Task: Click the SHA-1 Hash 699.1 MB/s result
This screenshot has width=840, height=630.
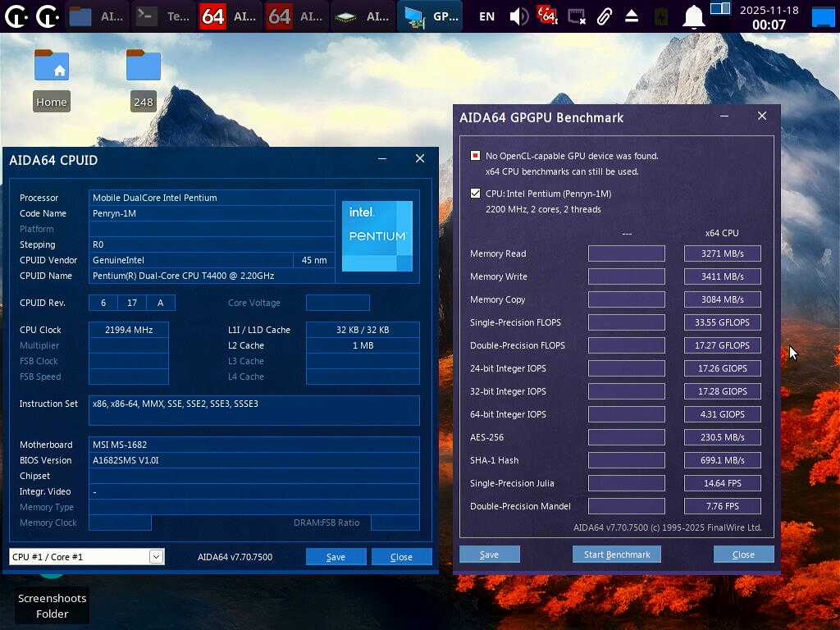Action: click(722, 460)
